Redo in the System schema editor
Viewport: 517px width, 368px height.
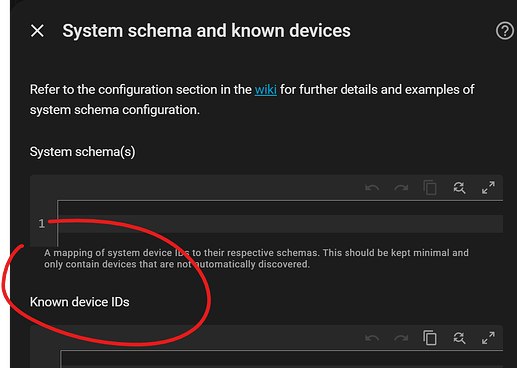[401, 188]
